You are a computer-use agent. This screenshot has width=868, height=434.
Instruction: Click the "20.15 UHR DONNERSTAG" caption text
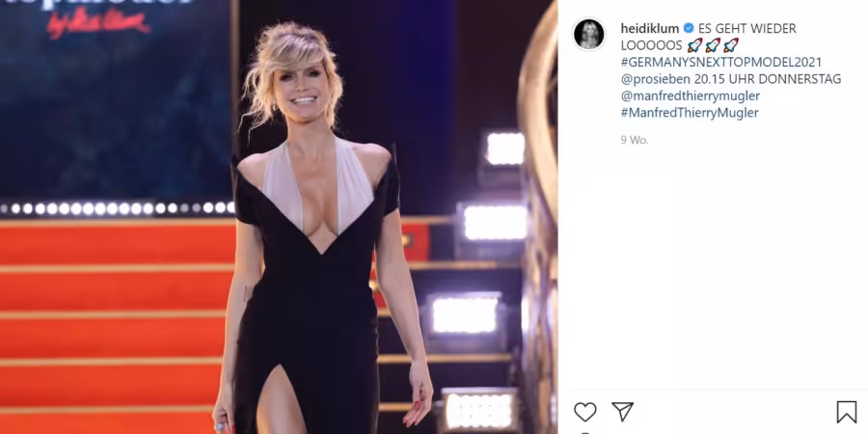point(768,79)
